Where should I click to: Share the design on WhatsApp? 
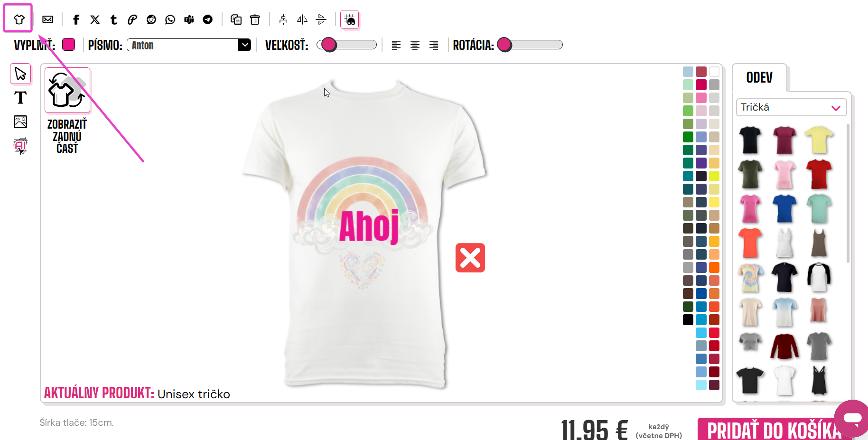click(170, 19)
